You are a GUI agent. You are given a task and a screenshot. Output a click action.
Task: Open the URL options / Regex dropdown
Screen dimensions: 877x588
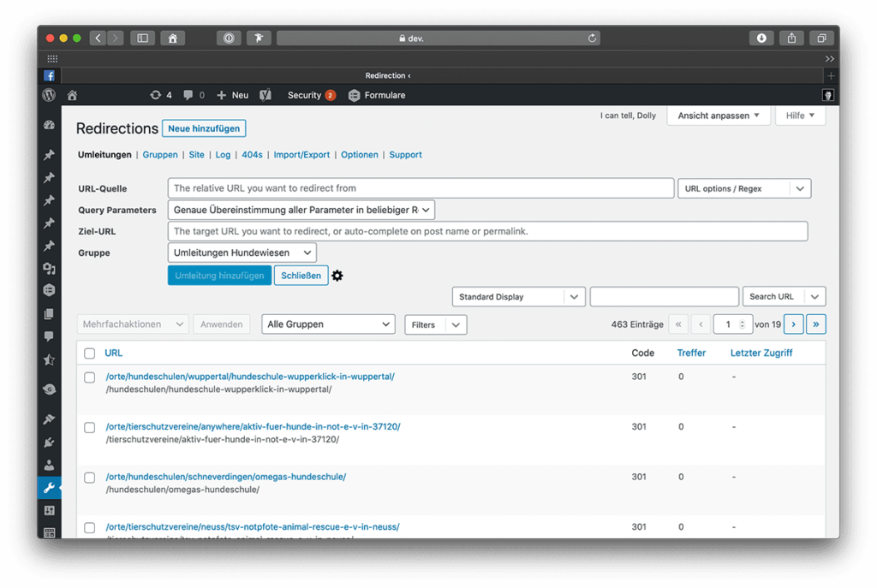[x=743, y=188]
